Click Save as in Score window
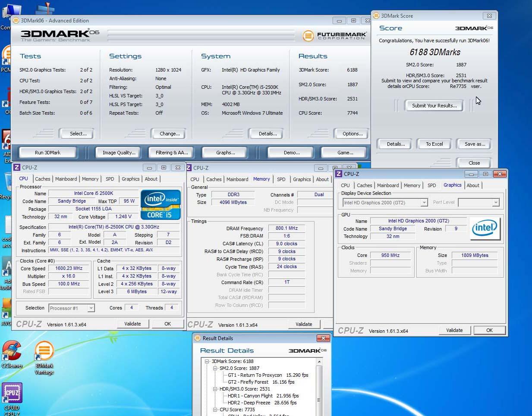 (475, 144)
